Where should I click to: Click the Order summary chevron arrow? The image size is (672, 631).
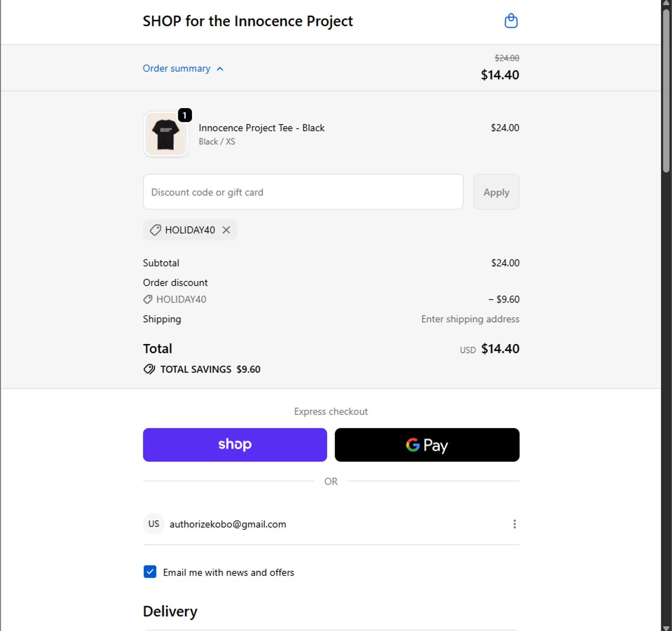point(220,69)
